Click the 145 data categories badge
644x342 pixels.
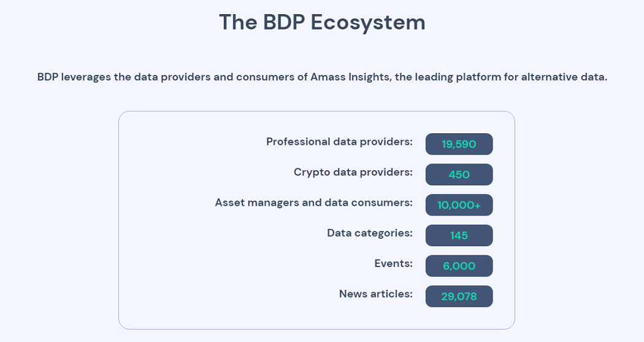click(459, 235)
